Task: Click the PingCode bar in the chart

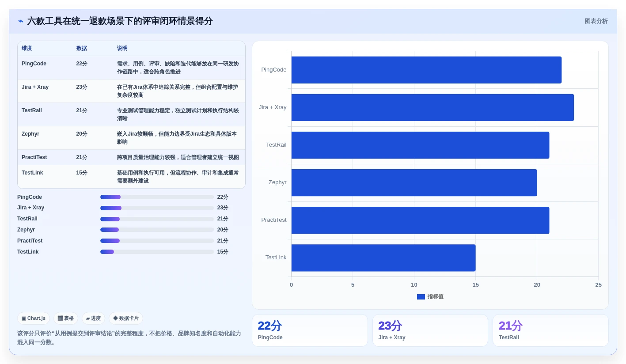Action: pos(426,70)
